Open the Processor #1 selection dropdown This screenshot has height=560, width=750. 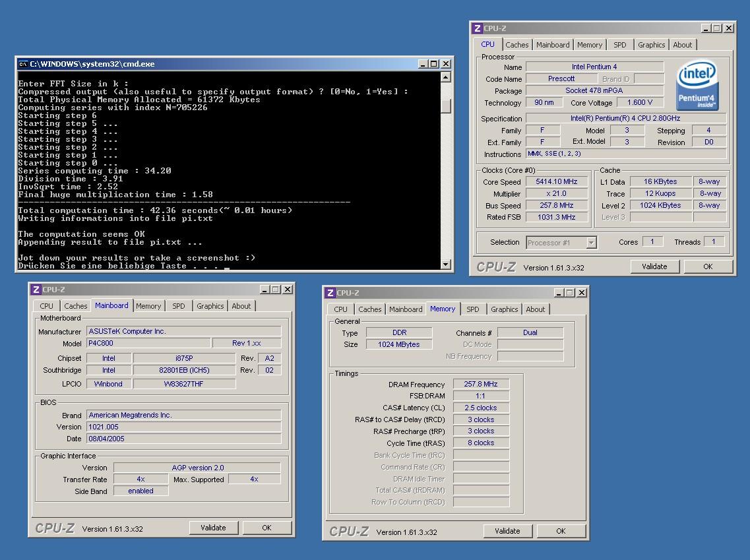tap(591, 243)
